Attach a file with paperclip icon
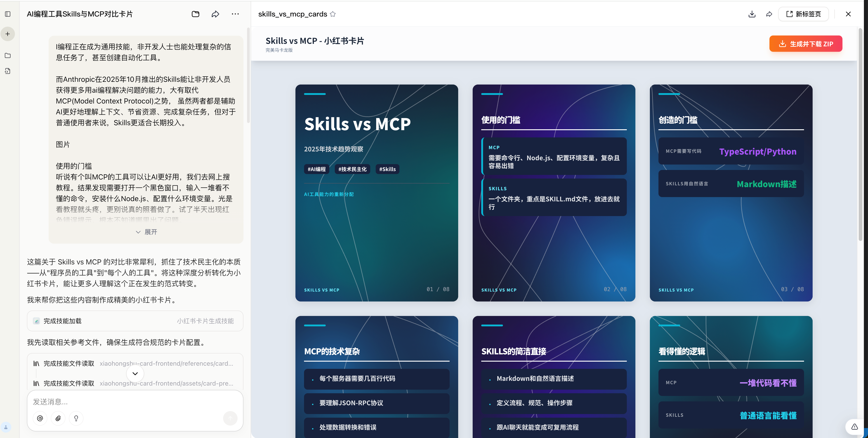The width and height of the screenshot is (868, 438). tap(58, 418)
